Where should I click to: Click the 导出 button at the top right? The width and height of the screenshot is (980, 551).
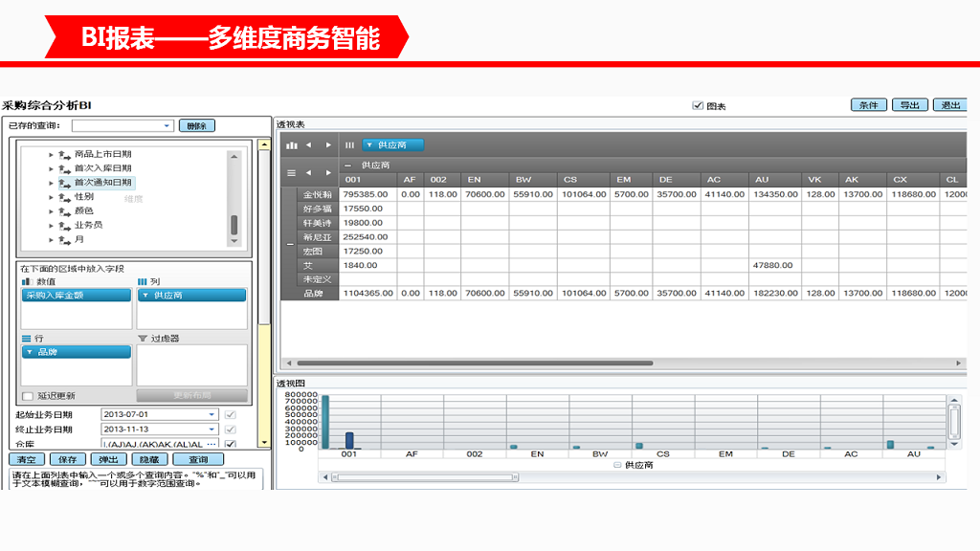909,105
